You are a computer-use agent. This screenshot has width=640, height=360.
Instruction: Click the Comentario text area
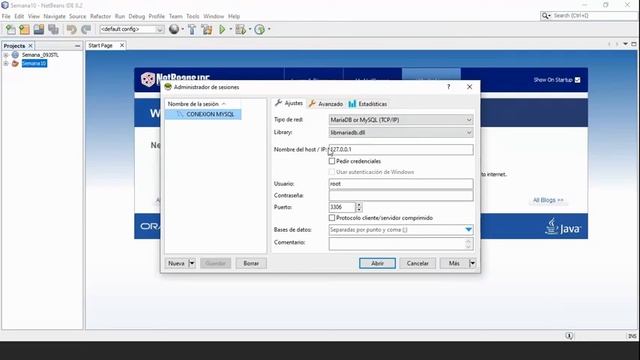tap(401, 244)
